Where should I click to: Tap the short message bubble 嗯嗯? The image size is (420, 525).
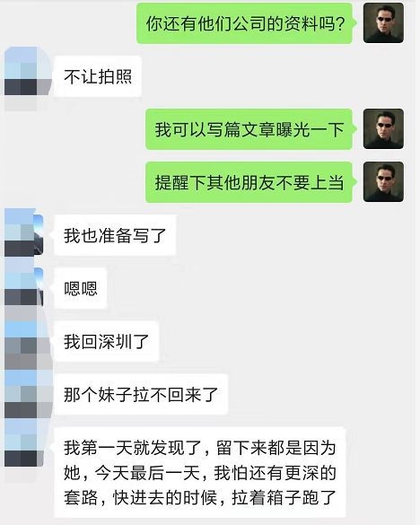tap(81, 288)
